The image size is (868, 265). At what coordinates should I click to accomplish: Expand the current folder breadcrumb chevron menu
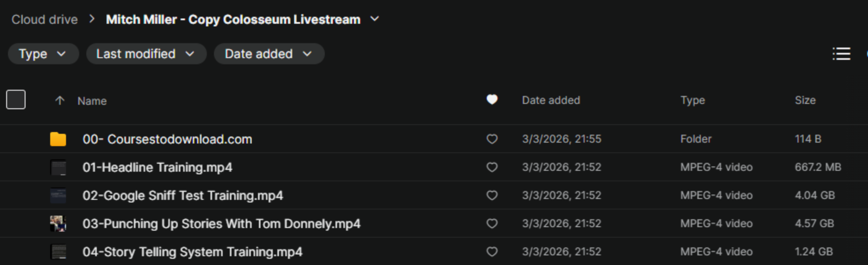coord(375,19)
